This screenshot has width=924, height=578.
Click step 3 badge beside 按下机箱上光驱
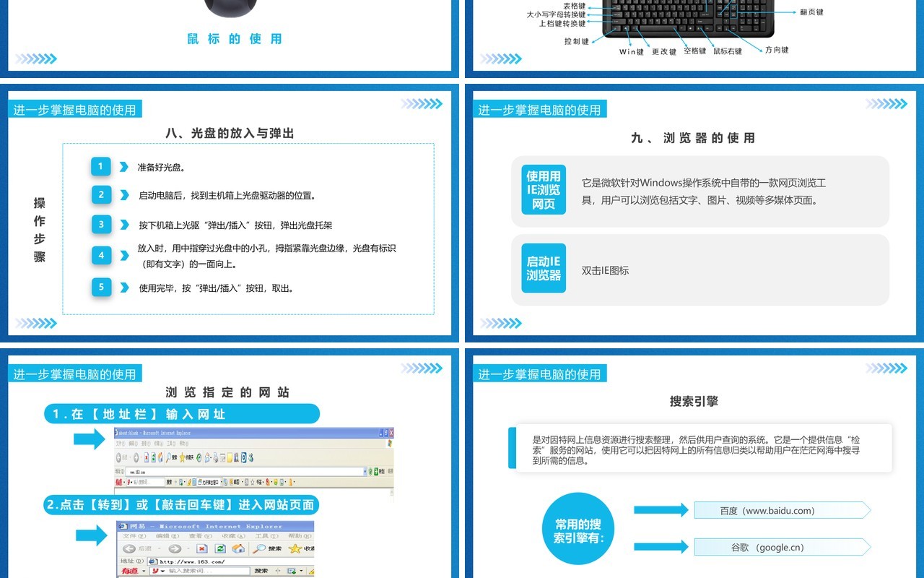(x=101, y=224)
